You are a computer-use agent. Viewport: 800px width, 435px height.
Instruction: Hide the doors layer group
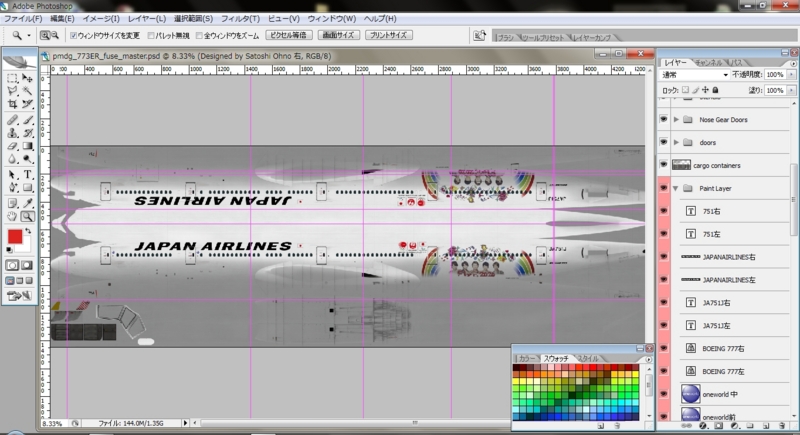tap(663, 142)
